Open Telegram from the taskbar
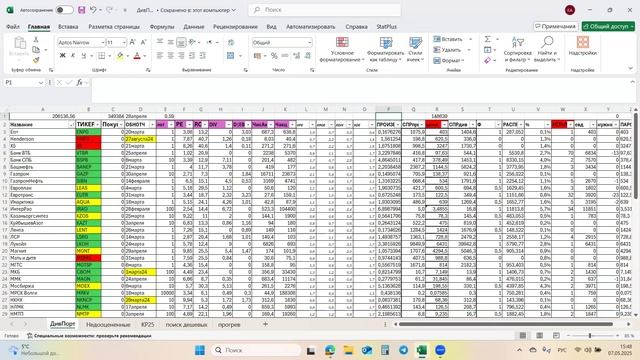 point(404,350)
